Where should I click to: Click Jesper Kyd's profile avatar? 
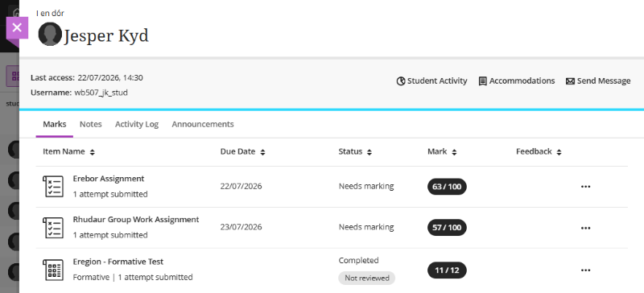coord(50,34)
